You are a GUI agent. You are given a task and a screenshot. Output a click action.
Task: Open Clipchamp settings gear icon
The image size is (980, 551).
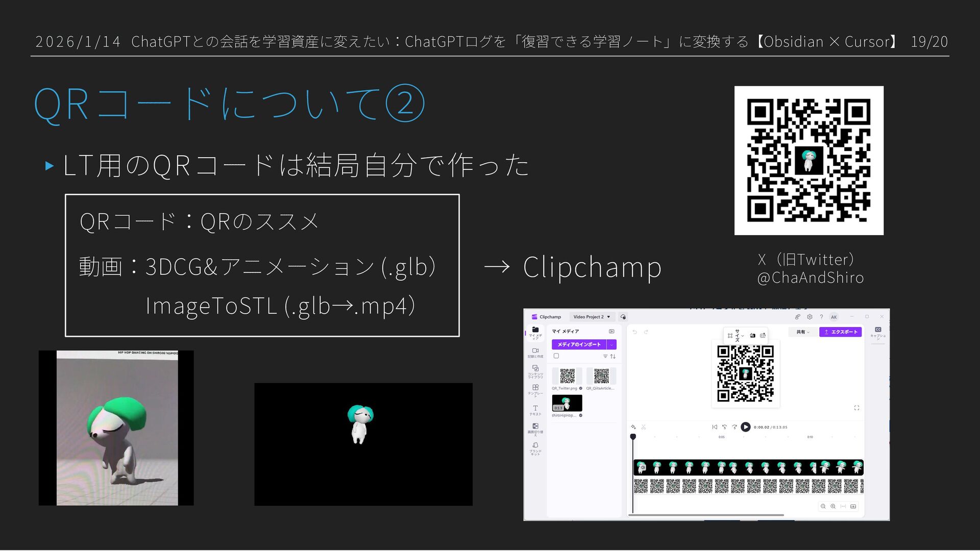pos(810,317)
